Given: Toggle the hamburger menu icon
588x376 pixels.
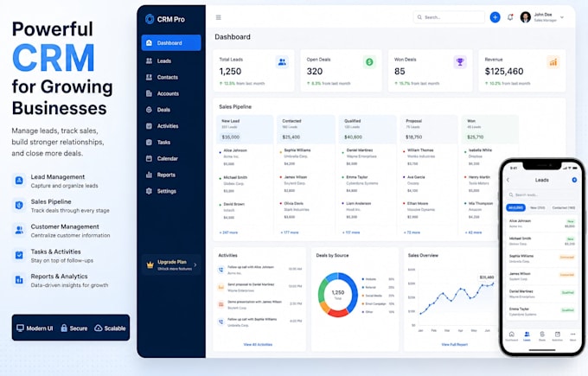Looking at the screenshot, I should point(218,17).
